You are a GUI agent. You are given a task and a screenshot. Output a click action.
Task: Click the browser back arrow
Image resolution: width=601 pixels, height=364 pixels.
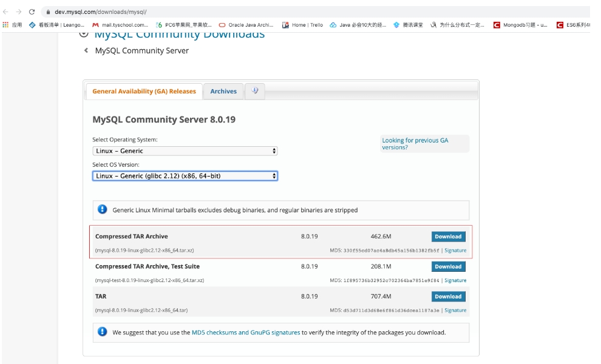coord(6,12)
